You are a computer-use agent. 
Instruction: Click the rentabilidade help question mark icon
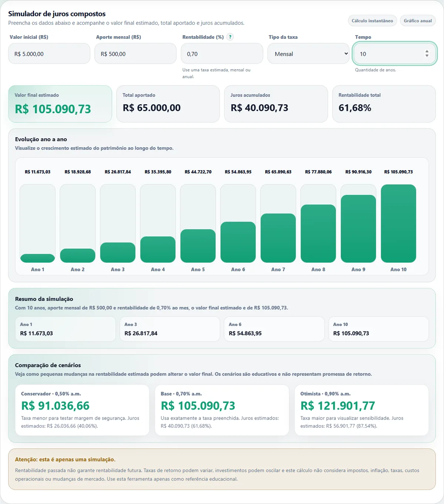click(x=230, y=37)
